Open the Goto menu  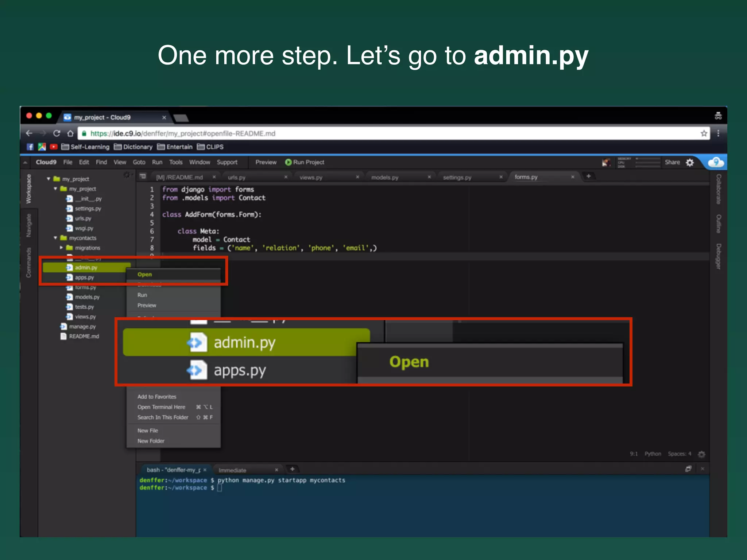[x=139, y=162]
